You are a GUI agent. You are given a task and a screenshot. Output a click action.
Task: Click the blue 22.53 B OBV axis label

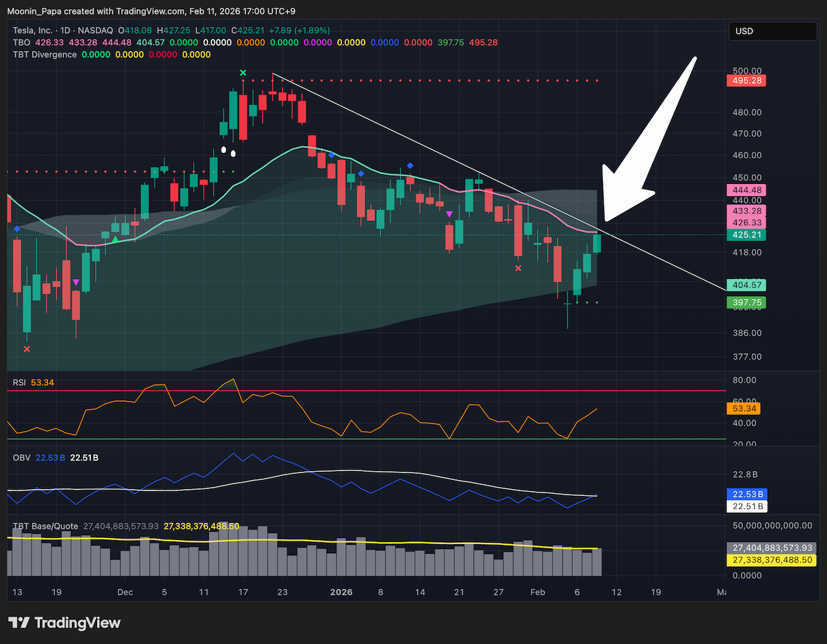tap(747, 495)
